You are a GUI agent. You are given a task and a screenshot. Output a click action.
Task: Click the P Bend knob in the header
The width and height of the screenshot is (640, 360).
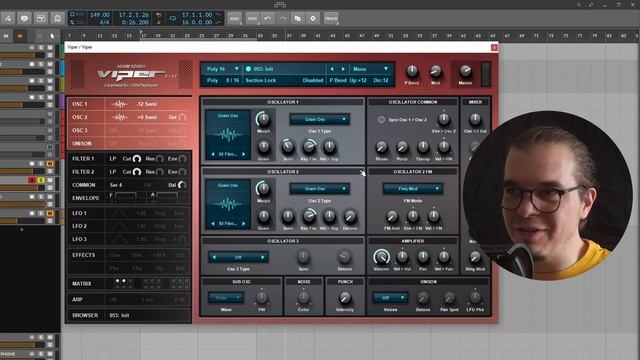point(412,71)
